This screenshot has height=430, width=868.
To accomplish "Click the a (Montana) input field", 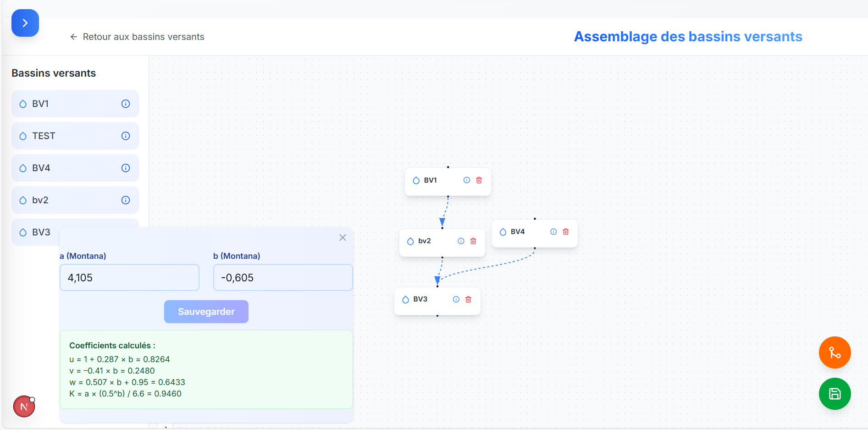I will click(x=129, y=278).
